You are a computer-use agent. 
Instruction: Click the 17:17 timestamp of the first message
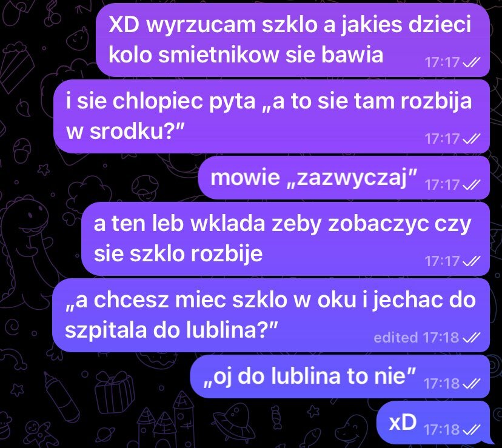click(442, 62)
